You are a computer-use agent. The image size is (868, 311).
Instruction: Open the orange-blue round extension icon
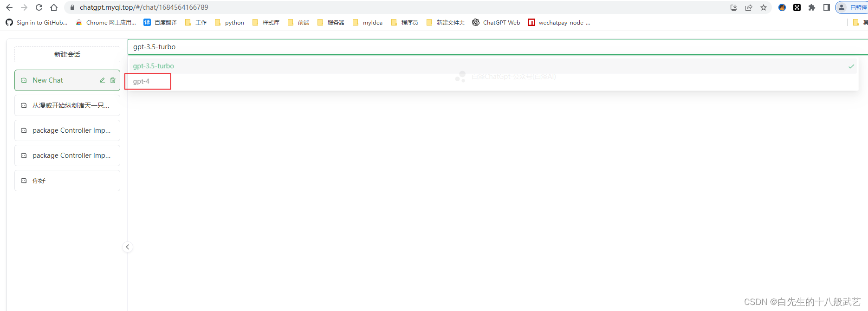click(x=782, y=7)
